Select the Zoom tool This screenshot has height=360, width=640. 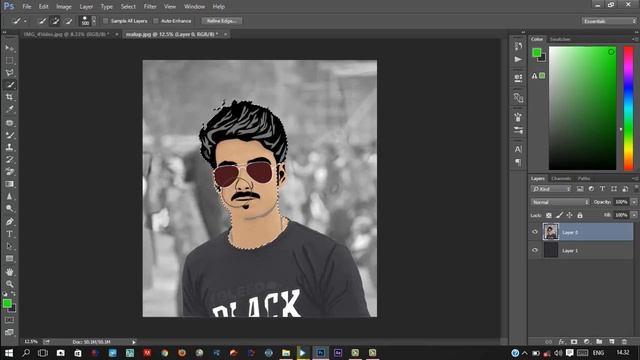pyautogui.click(x=9, y=284)
